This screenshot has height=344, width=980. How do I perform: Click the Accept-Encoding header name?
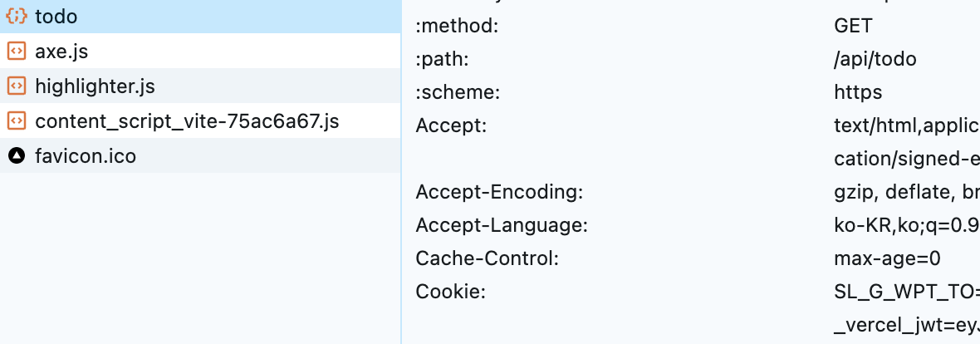coord(500,192)
